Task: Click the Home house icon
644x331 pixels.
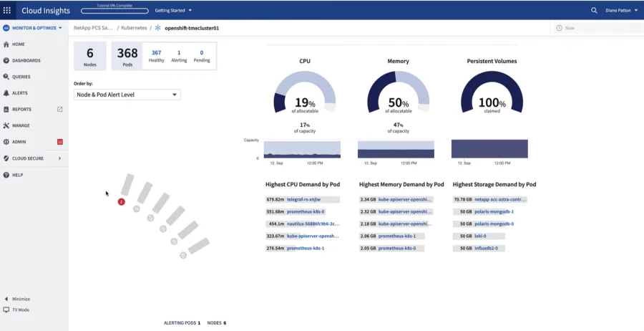Action: pos(6,44)
